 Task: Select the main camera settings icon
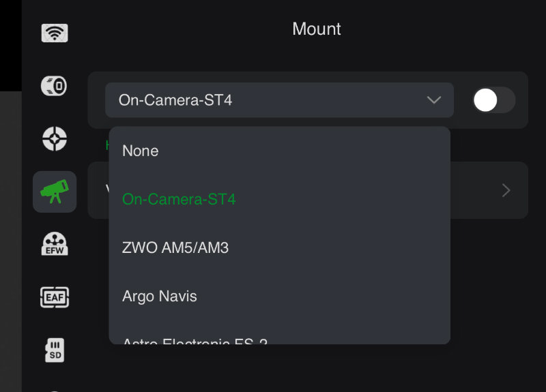point(54,86)
